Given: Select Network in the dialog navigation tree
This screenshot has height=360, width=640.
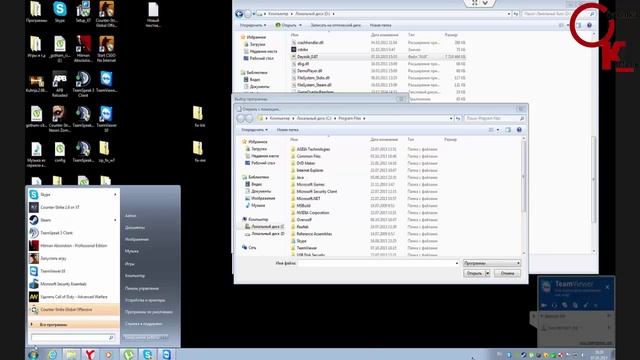Looking at the screenshot, I should pos(249,247).
